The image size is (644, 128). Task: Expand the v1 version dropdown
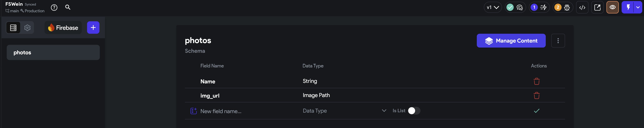(492, 8)
